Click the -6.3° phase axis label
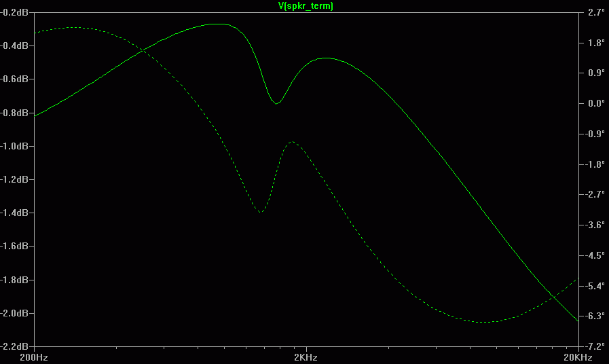The height and width of the screenshot is (364, 609). (x=595, y=316)
